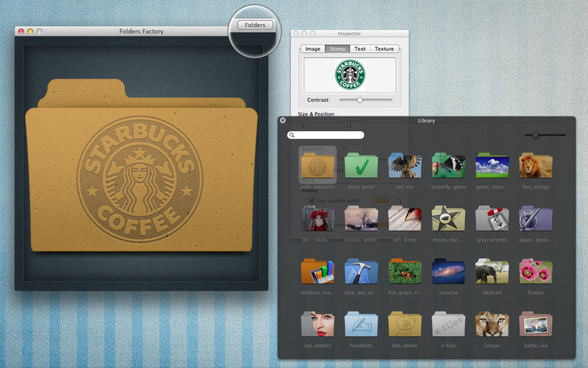Pick the 'handwrite' light blue folder

pyautogui.click(x=361, y=324)
